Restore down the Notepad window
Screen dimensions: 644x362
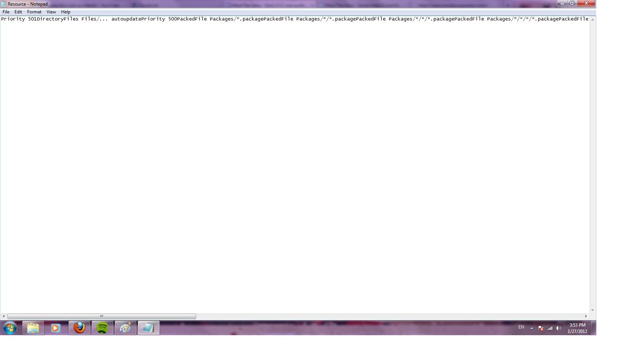coord(572,3)
